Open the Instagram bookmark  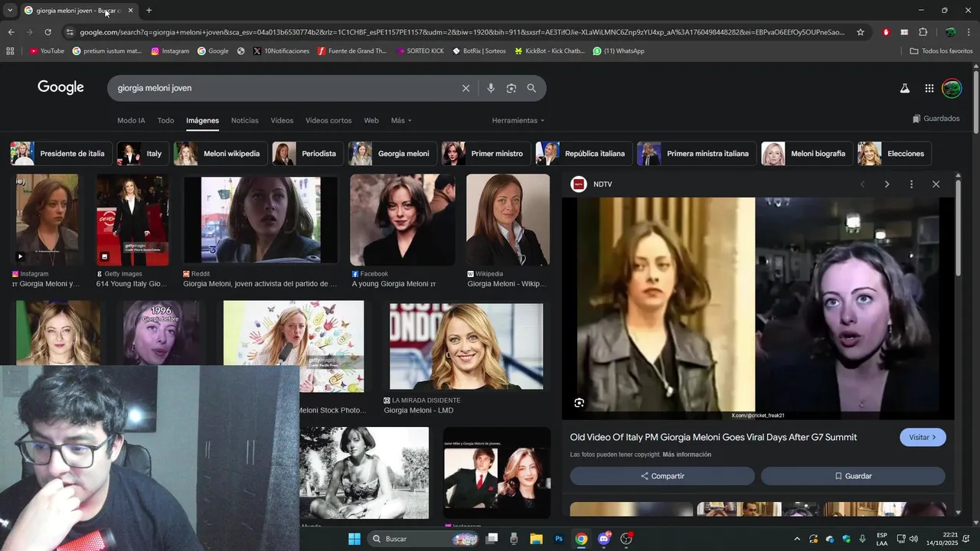coord(170,51)
